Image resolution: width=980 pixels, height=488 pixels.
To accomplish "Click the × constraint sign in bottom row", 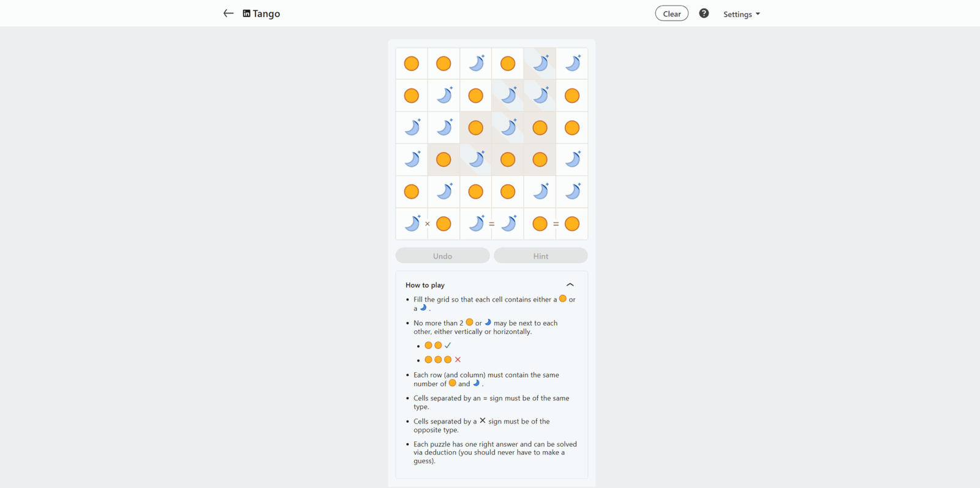I will [x=428, y=224].
